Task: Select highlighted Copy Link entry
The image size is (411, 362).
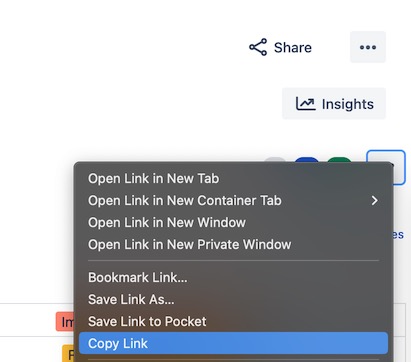Action: (233, 343)
